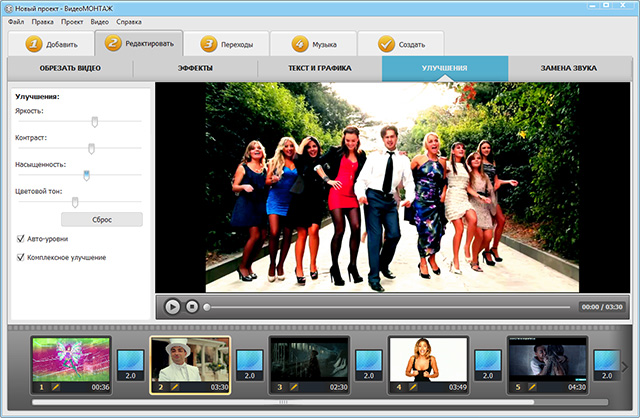Open the Проект menu

[x=71, y=21]
